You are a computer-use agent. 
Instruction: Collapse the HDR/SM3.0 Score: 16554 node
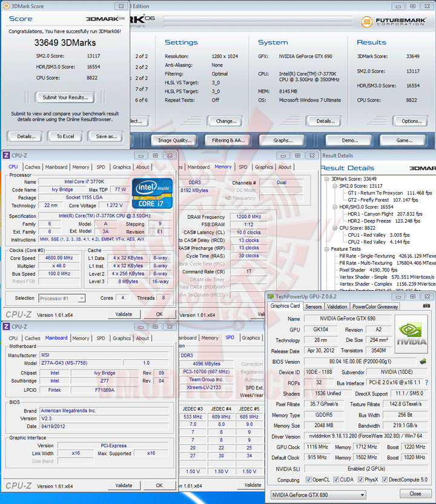[x=334, y=207]
